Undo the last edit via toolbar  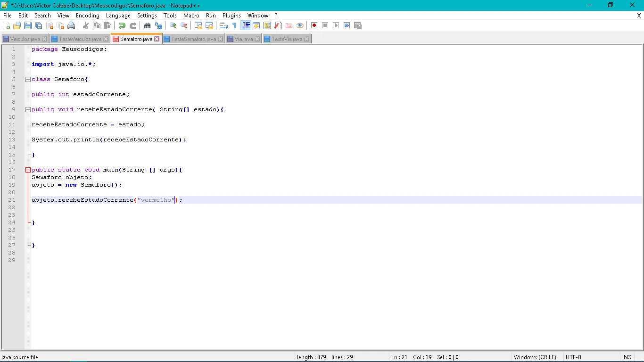(122, 25)
